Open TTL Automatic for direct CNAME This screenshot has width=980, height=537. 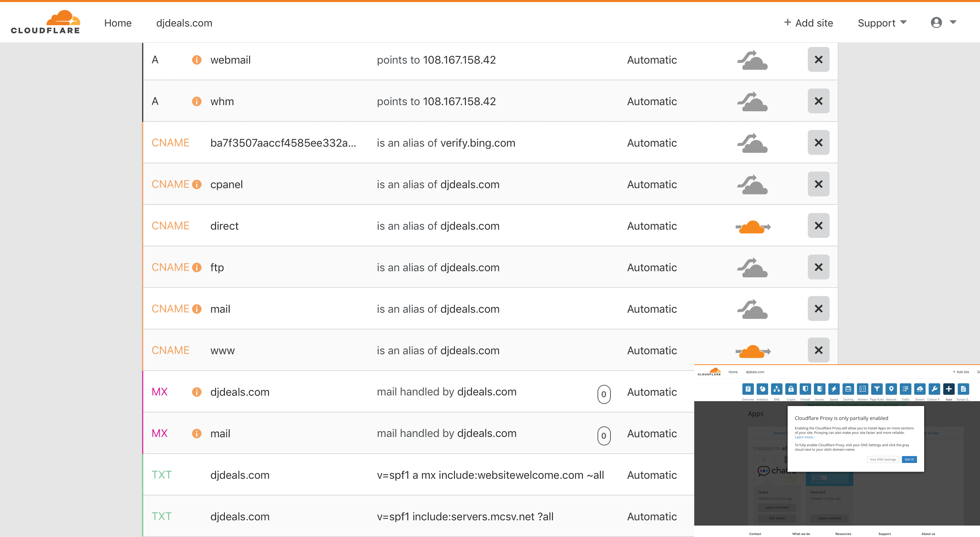pos(652,226)
